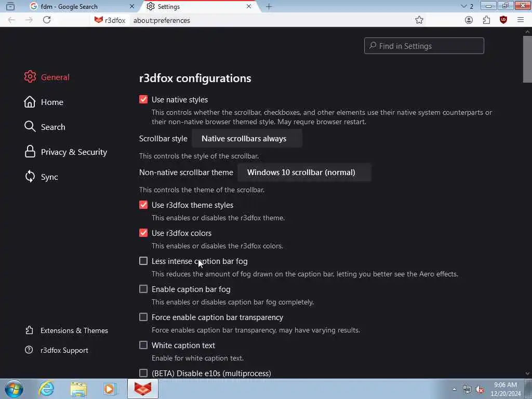Viewport: 532px width, 399px height.
Task: Check Enable caption bar fog
Action: tap(143, 289)
